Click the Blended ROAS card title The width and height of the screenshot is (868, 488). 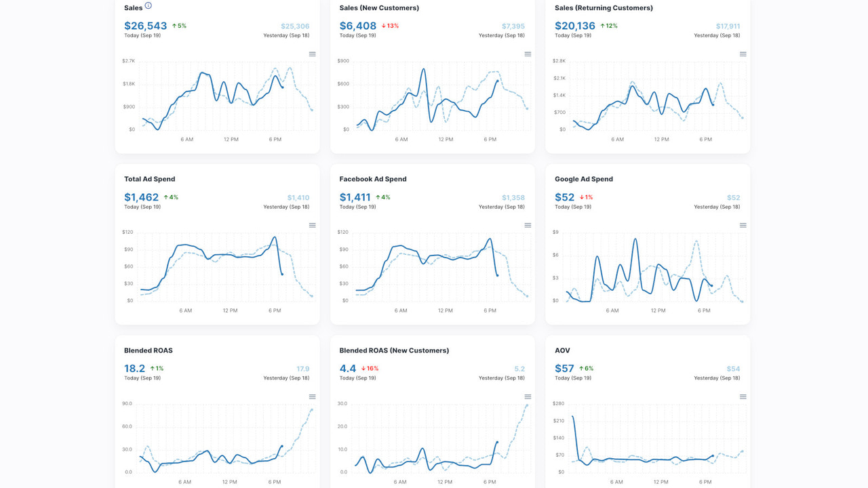tap(148, 350)
